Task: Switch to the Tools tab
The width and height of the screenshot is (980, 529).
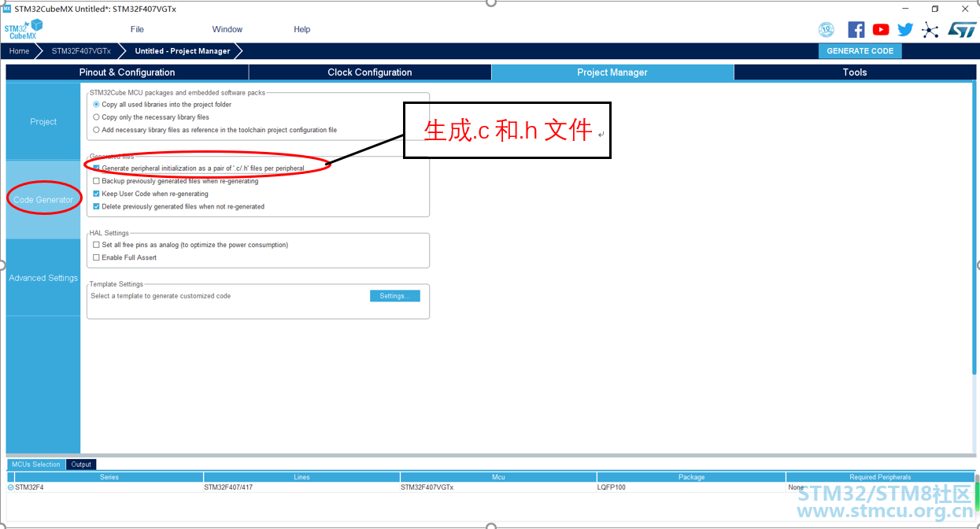Action: coord(855,72)
